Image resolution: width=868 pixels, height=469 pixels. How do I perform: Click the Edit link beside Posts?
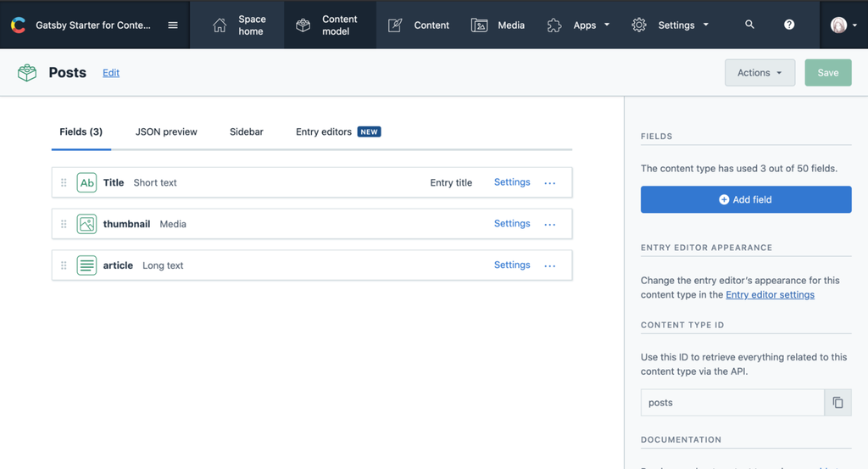111,73
